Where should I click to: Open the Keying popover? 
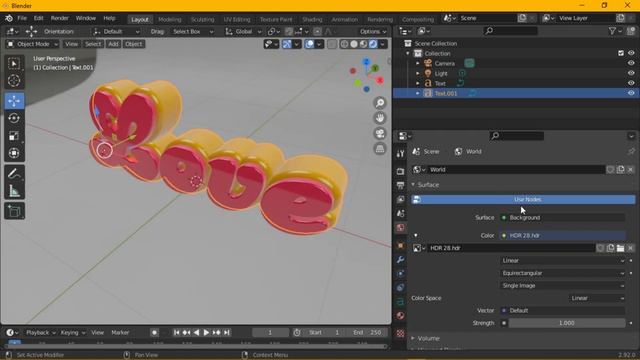tap(72, 333)
